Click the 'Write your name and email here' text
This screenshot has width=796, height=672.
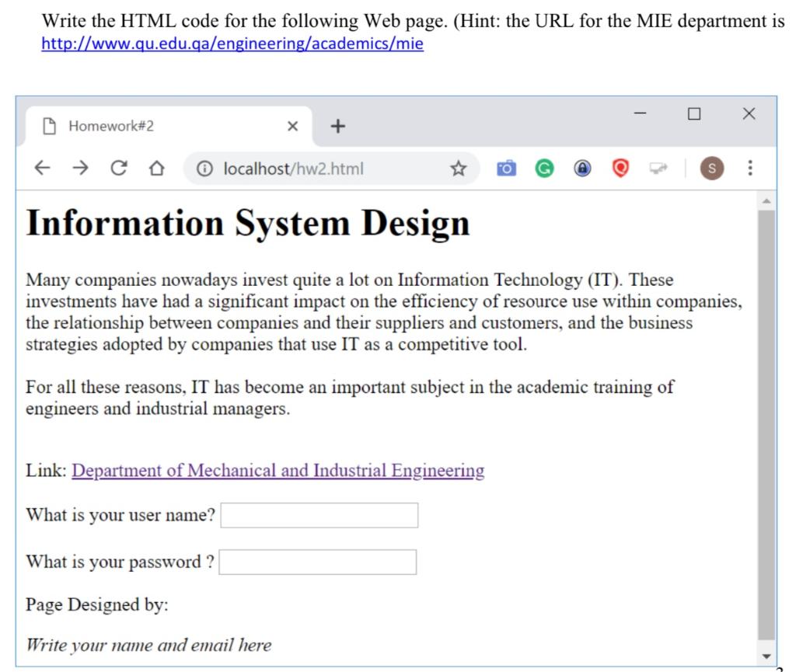(x=148, y=645)
